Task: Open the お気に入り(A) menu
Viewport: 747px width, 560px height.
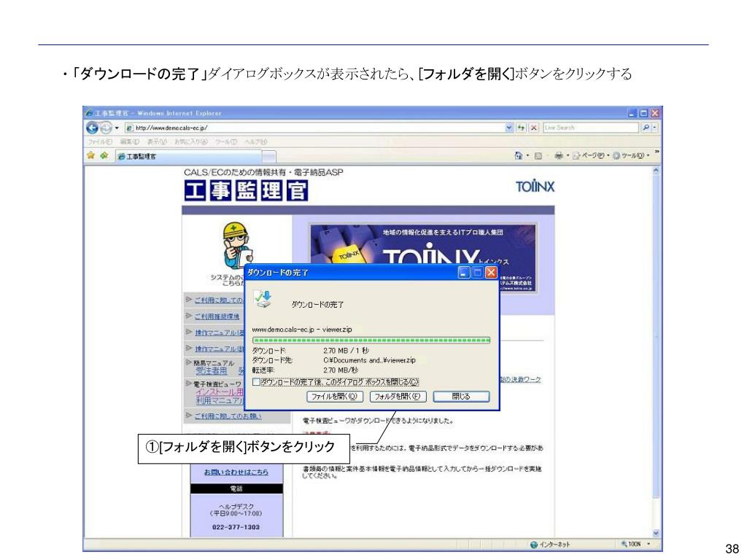Action: click(x=191, y=142)
